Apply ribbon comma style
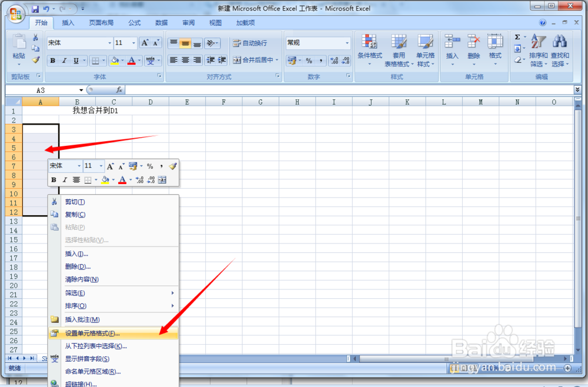 pyautogui.click(x=321, y=61)
